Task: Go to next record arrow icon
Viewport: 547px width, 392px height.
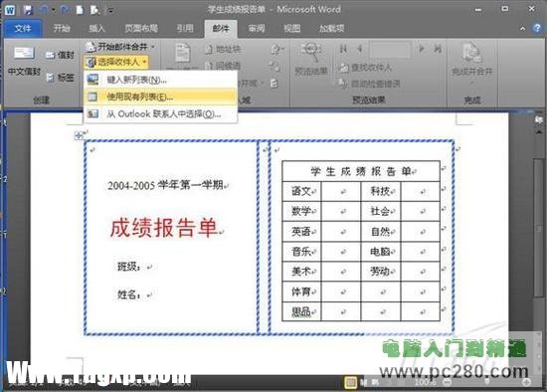Action: click(x=421, y=49)
